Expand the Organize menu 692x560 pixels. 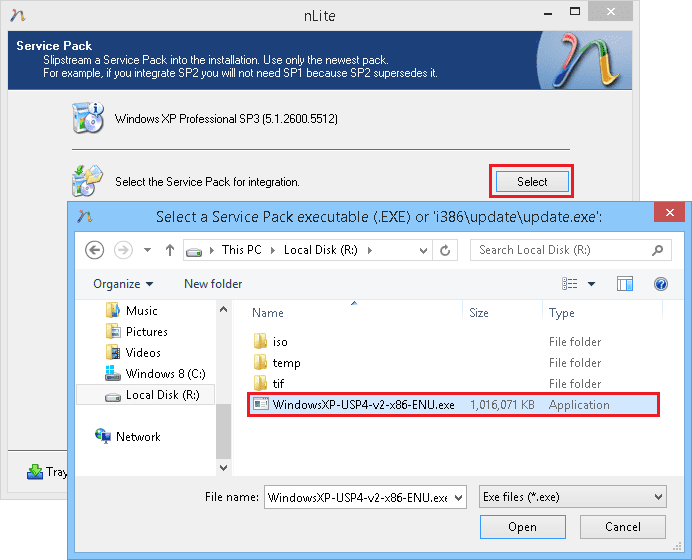(x=123, y=284)
